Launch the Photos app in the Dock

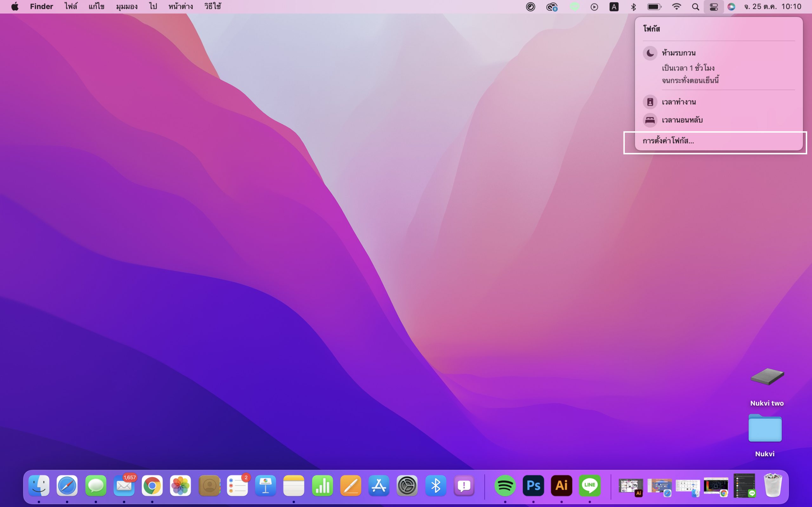click(180, 485)
